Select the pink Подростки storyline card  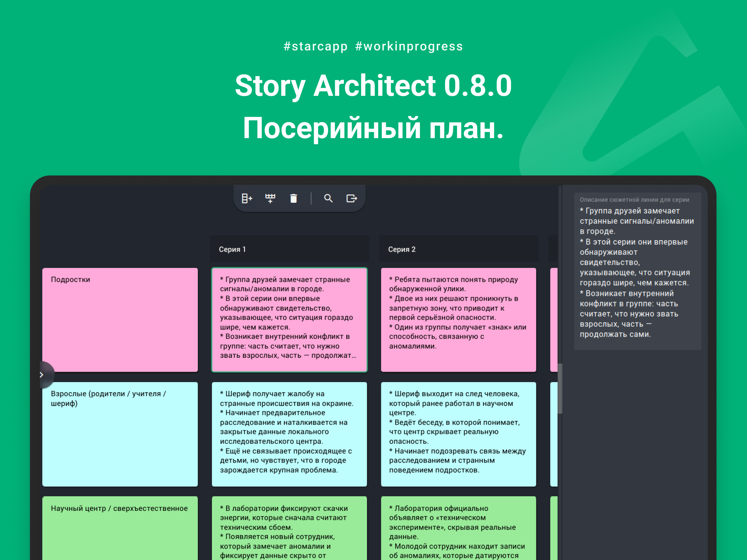coord(120,320)
